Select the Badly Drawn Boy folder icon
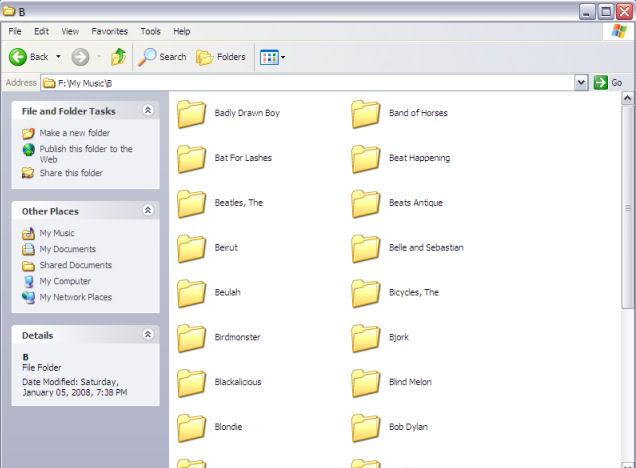Screen dimensions: 636x468 (191, 114)
